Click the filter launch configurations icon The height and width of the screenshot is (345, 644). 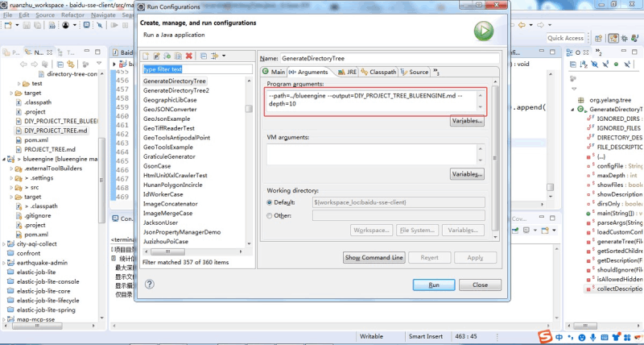214,56
